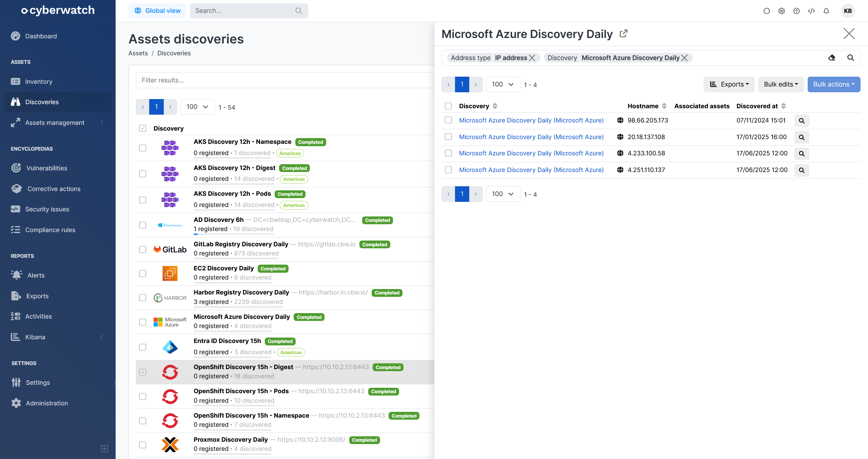Click the eraser clear-filters icon
868x459 pixels.
pos(832,58)
